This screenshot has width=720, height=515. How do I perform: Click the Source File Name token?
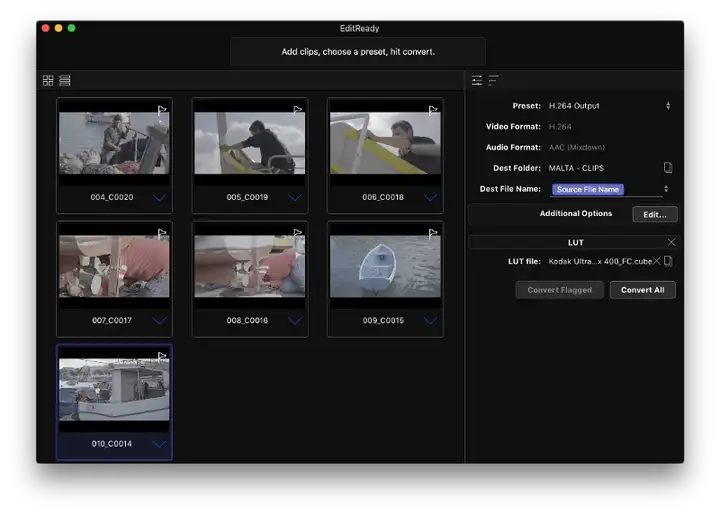[588, 189]
